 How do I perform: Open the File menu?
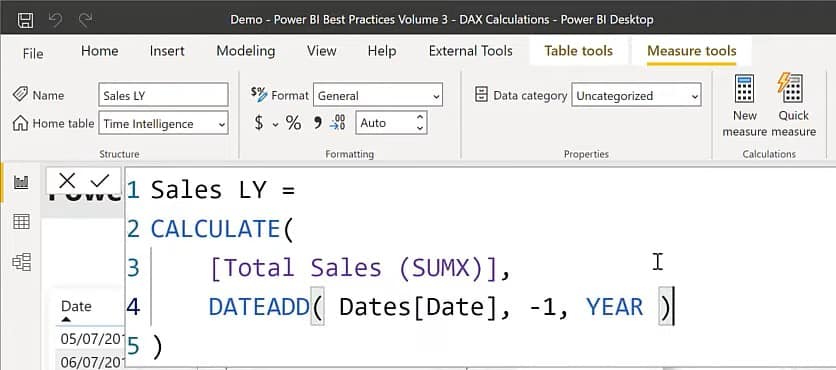click(33, 53)
